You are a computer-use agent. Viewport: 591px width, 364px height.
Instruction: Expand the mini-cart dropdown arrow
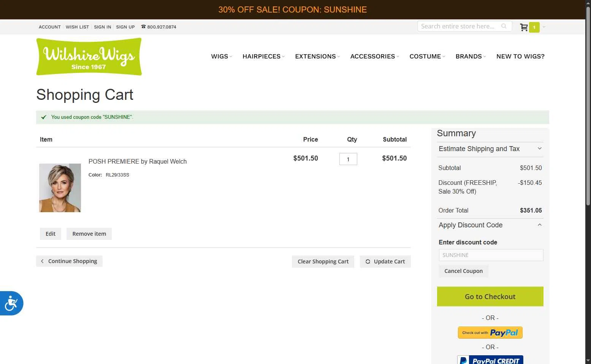[x=544, y=27]
